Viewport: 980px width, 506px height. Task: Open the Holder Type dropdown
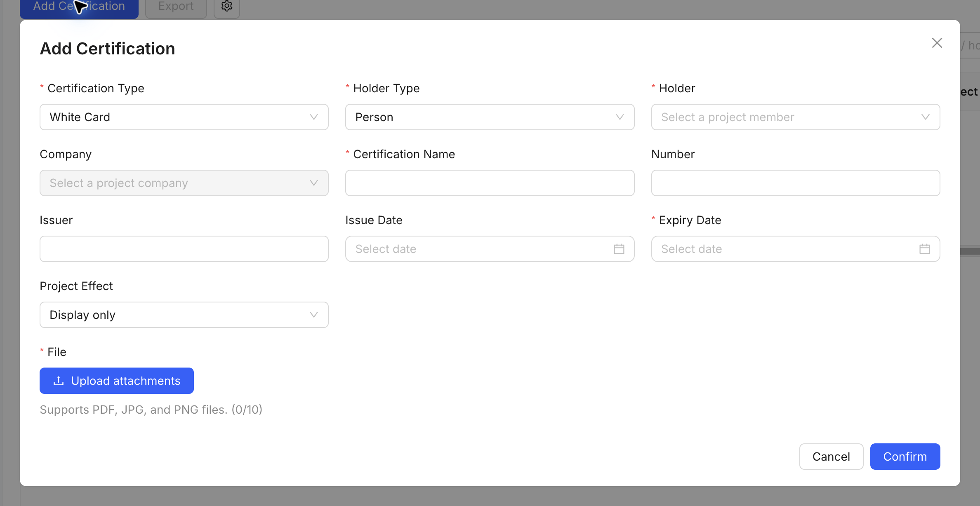(x=490, y=117)
